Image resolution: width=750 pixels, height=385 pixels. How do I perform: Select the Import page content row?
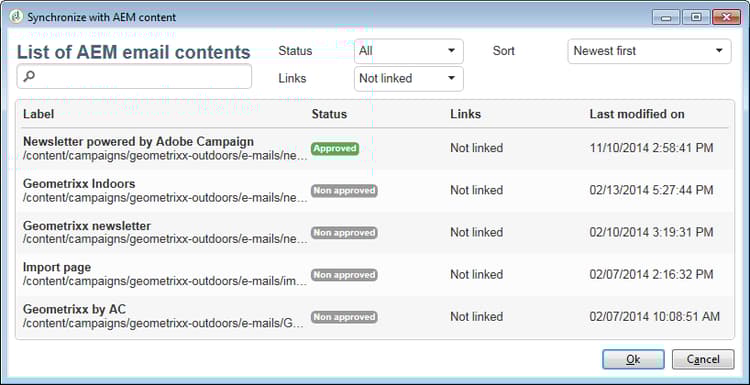coord(375,275)
